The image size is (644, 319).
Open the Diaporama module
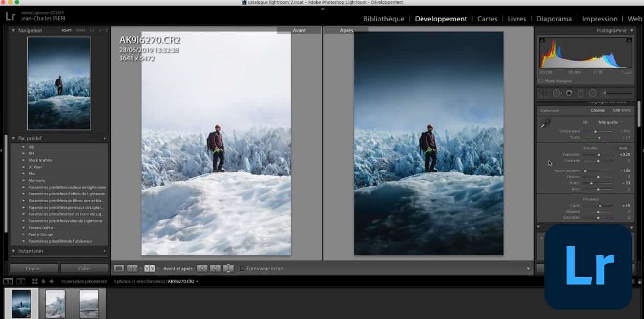click(554, 19)
